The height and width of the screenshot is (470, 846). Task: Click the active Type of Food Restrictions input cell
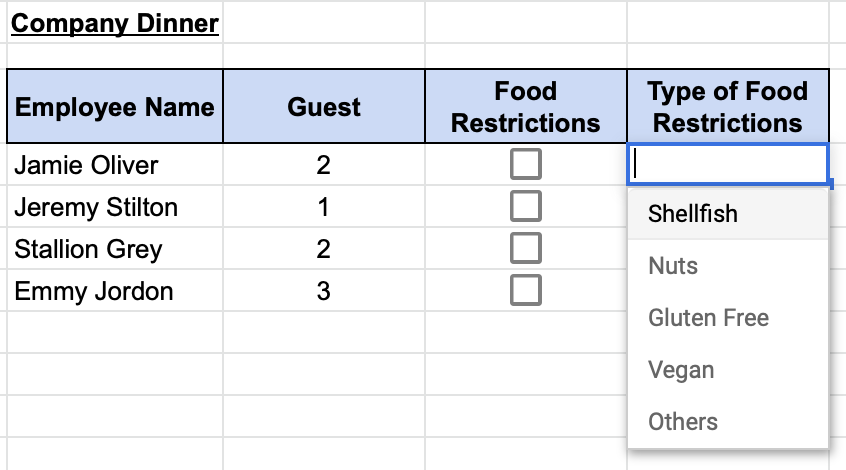[x=727, y=164]
